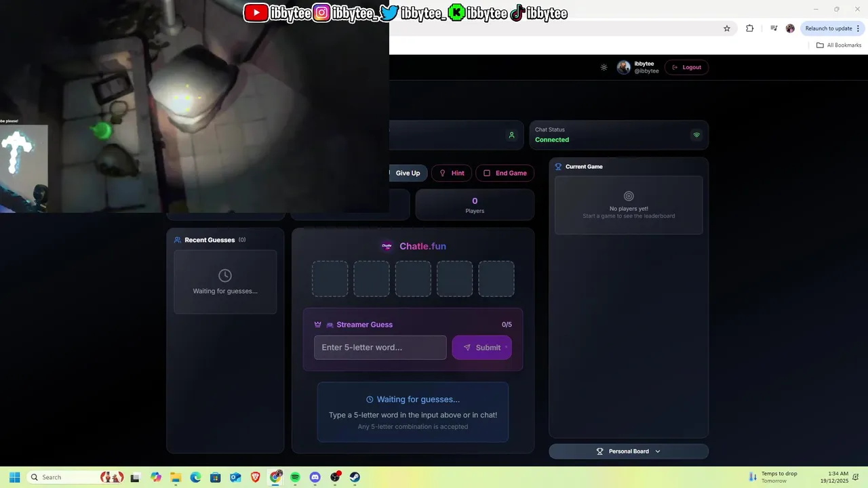Click the ibbytee user avatar in header
868x488 pixels.
[624, 67]
